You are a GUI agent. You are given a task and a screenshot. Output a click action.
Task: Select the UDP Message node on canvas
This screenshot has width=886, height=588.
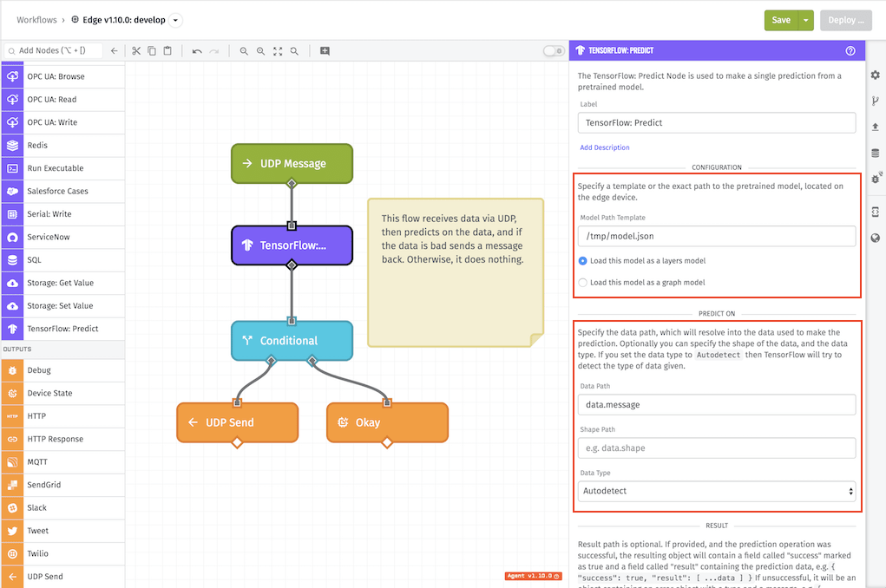click(292, 163)
